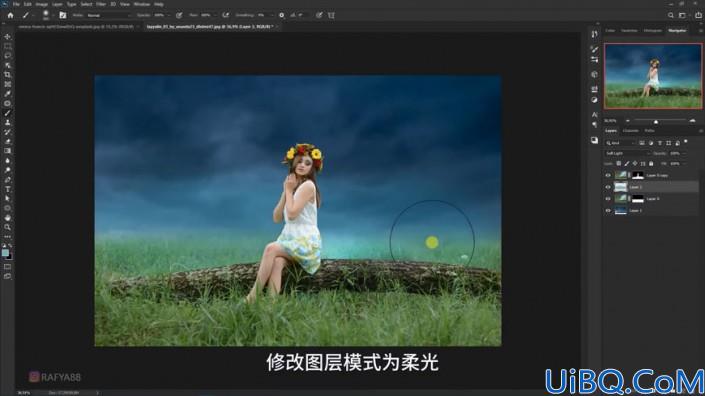Image resolution: width=705 pixels, height=396 pixels.
Task: Open the Soft Light blend mode dropdown
Action: pos(627,154)
